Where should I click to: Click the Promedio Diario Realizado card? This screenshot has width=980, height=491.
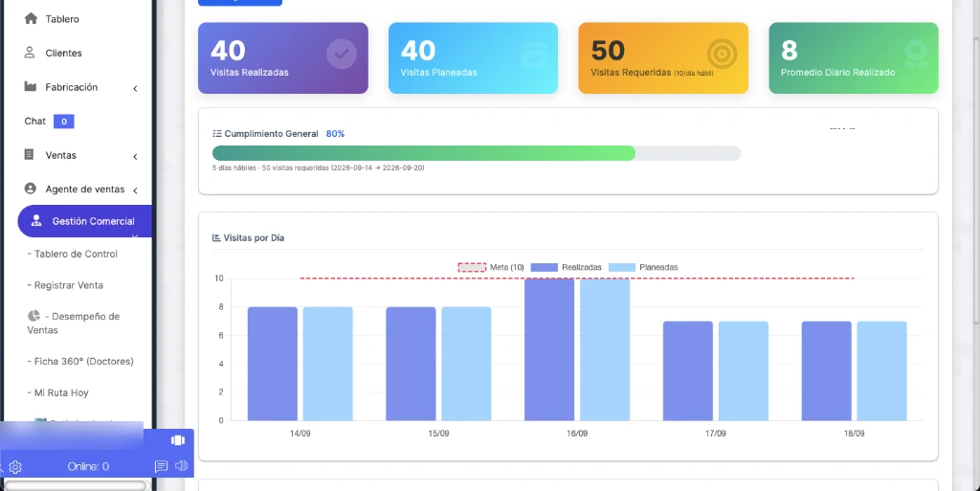click(854, 58)
